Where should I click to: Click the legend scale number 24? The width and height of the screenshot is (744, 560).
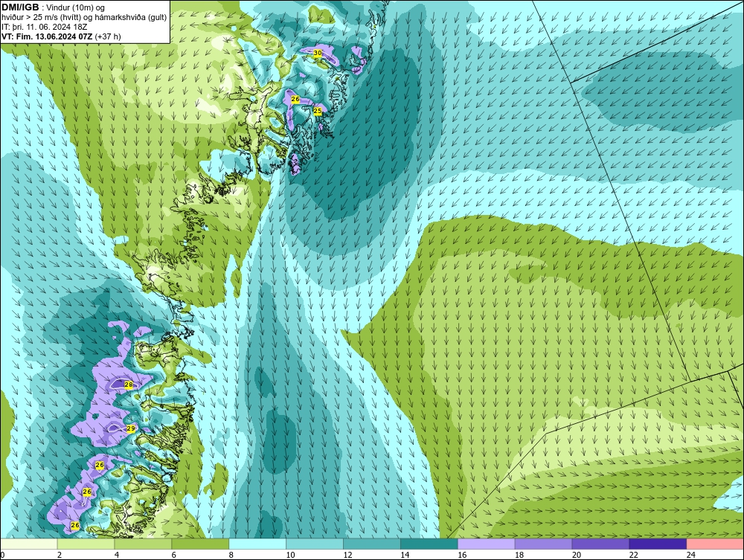[690, 555]
